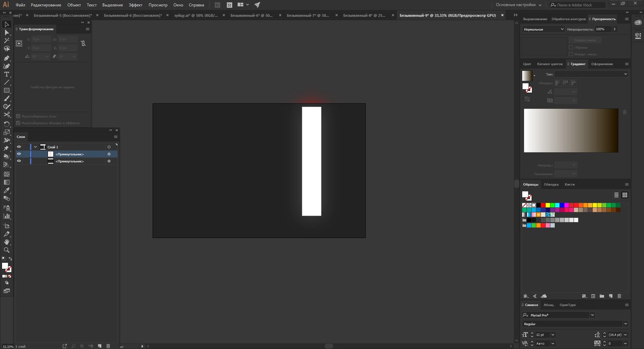Select the Pen tool
This screenshot has height=349, width=644.
pyautogui.click(x=6, y=58)
